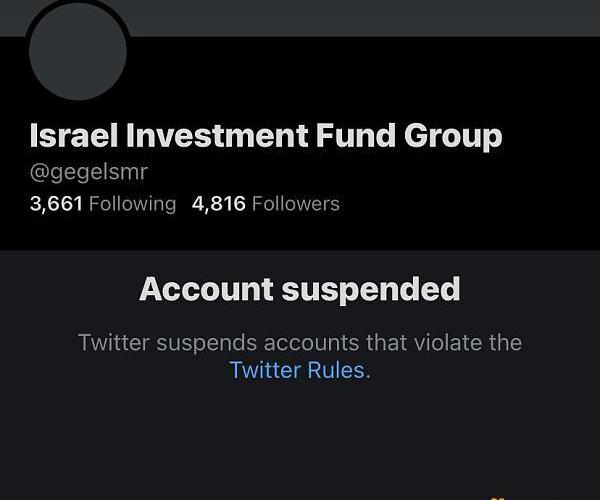The height and width of the screenshot is (500, 600).
Task: Open the blue Twitter Rules link
Action: coord(299,370)
